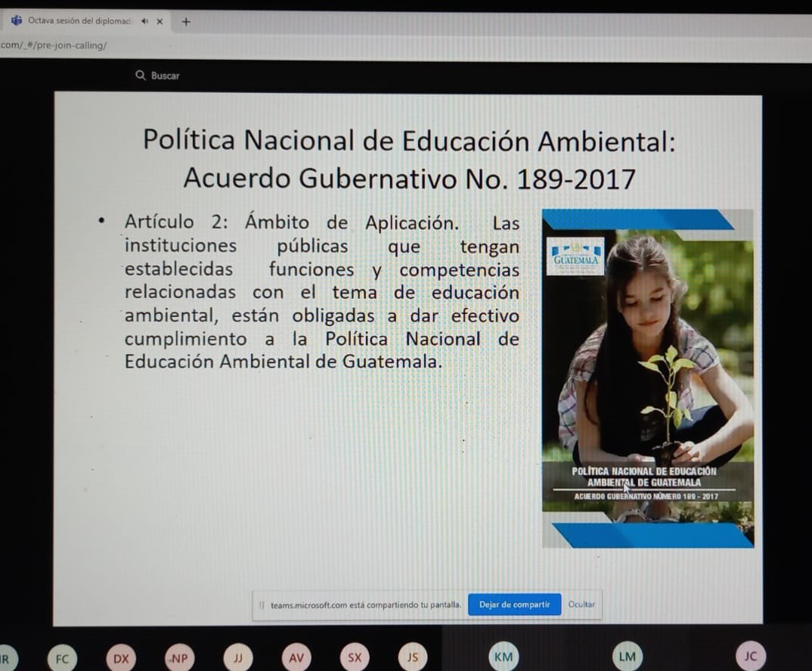Viewport: 812px width, 671px height.
Task: Close the 'Octava sesión del diplomado' tab
Action: 160,21
